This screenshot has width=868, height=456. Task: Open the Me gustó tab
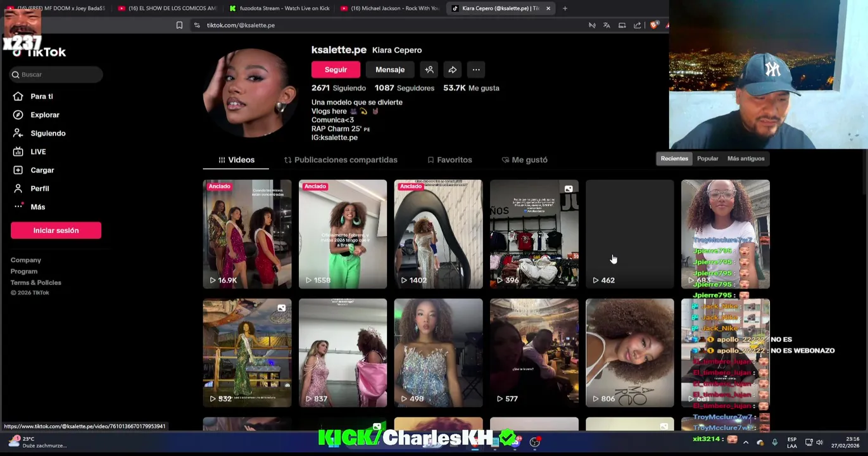point(524,160)
